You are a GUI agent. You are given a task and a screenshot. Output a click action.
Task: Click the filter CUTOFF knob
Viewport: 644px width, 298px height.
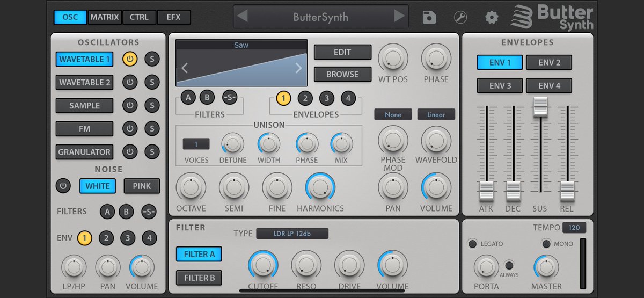coord(263,266)
